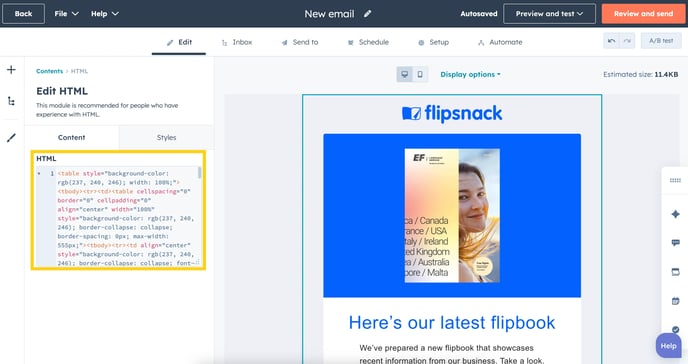The width and height of the screenshot is (688, 364).
Task: Click the redo arrow button
Action: coord(627,41)
